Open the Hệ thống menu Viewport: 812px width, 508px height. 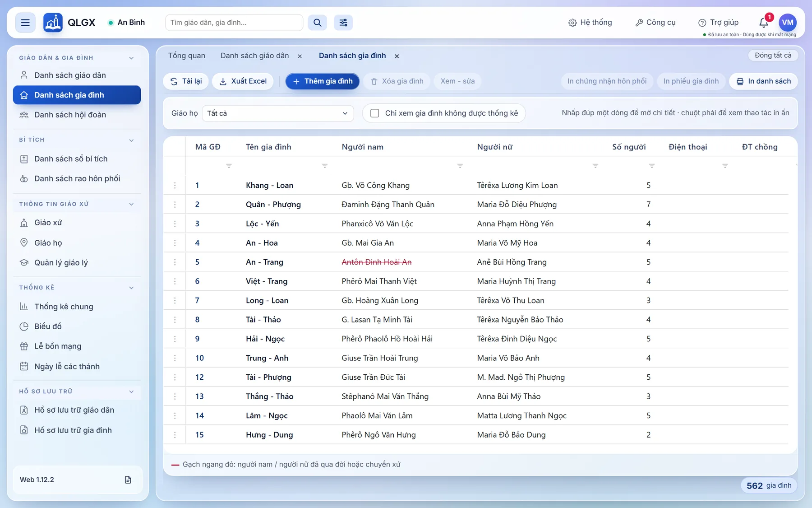pyautogui.click(x=591, y=23)
